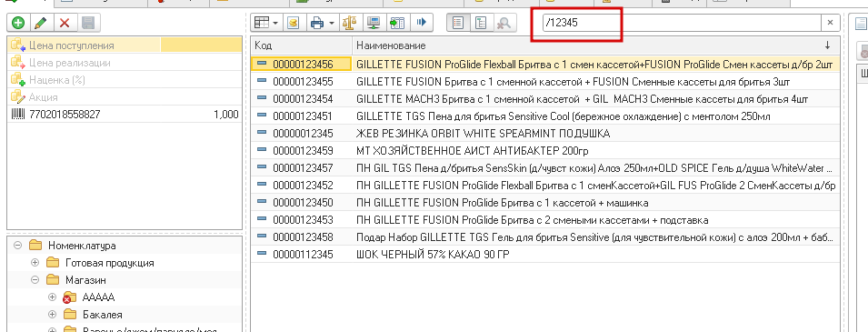
Task: Select ЖЕВ РЕЗИНКА ORBIT WHITE SPEARMINT row
Action: click(545, 133)
